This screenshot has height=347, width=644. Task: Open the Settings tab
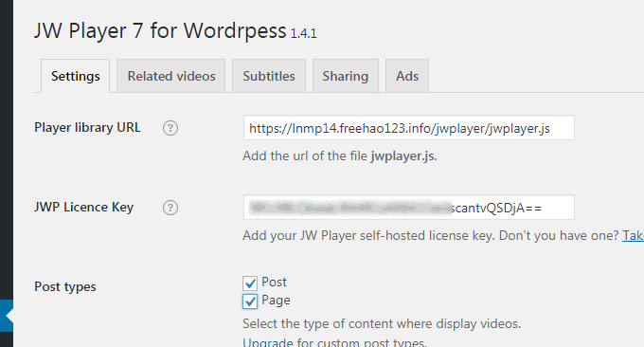pos(75,76)
